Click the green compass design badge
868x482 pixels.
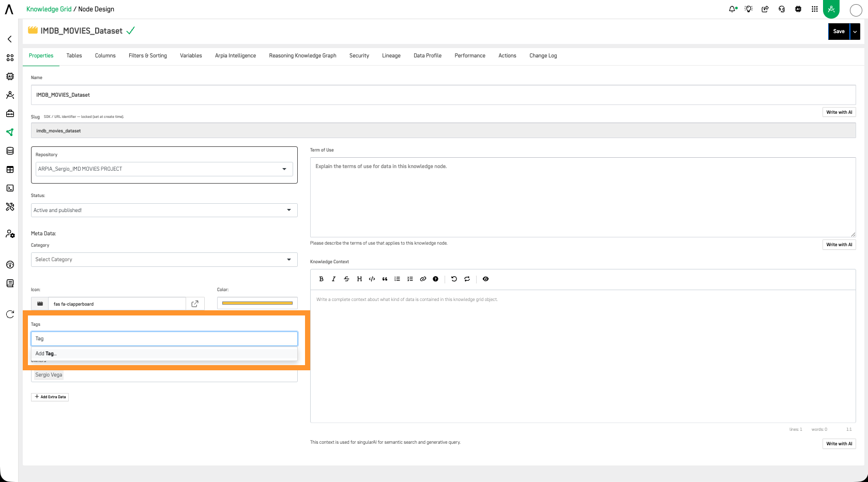pyautogui.click(x=831, y=9)
